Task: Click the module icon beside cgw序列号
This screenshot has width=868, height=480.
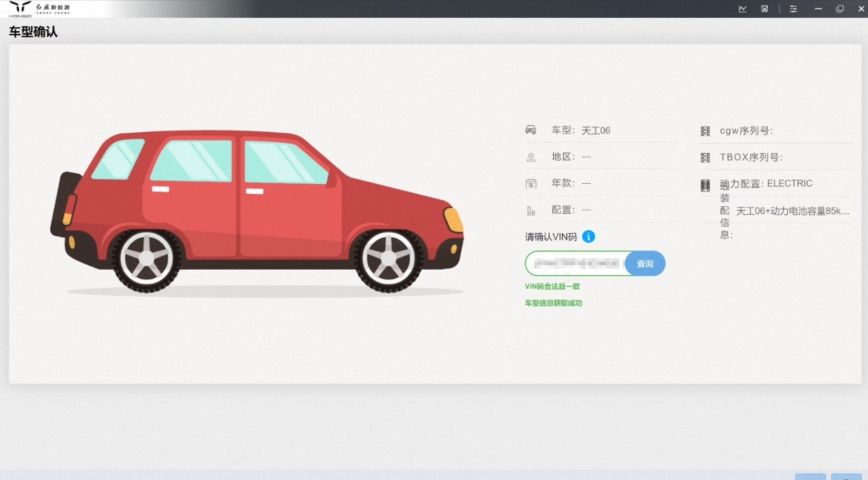Action: point(705,131)
